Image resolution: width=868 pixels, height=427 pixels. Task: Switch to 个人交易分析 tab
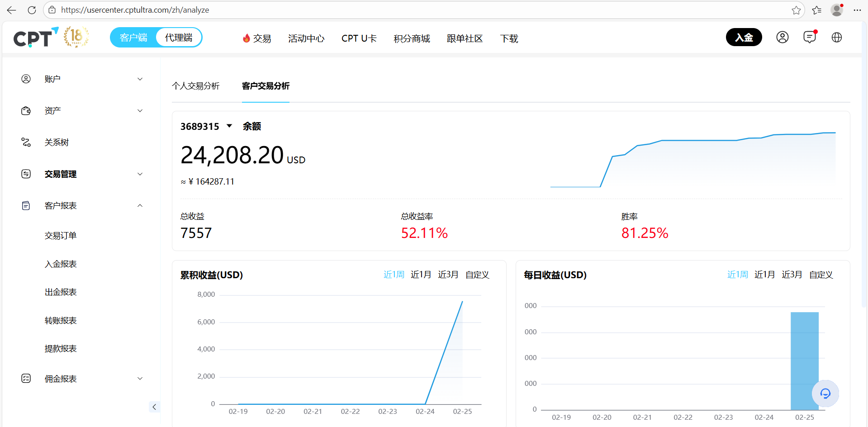tap(196, 86)
